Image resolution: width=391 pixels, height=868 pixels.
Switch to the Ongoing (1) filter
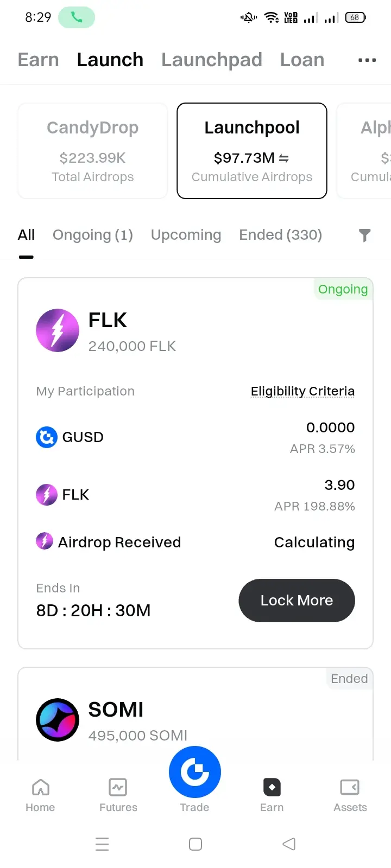coord(93,235)
